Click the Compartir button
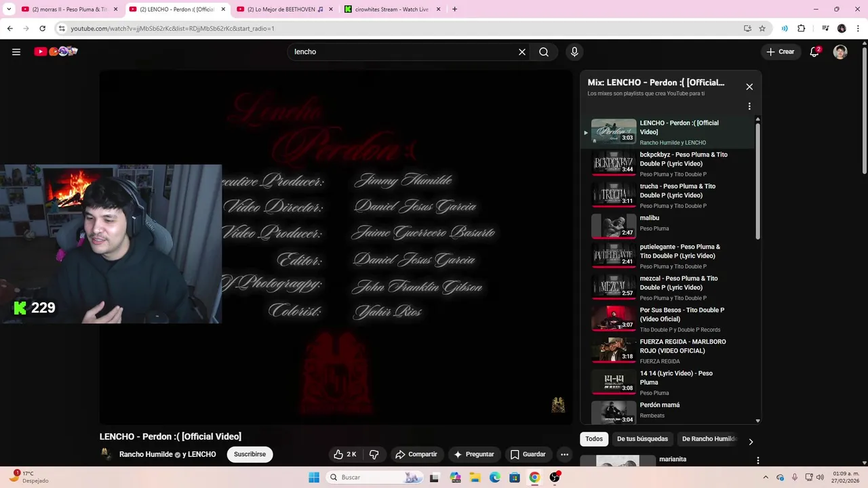The height and width of the screenshot is (488, 868). [416, 454]
